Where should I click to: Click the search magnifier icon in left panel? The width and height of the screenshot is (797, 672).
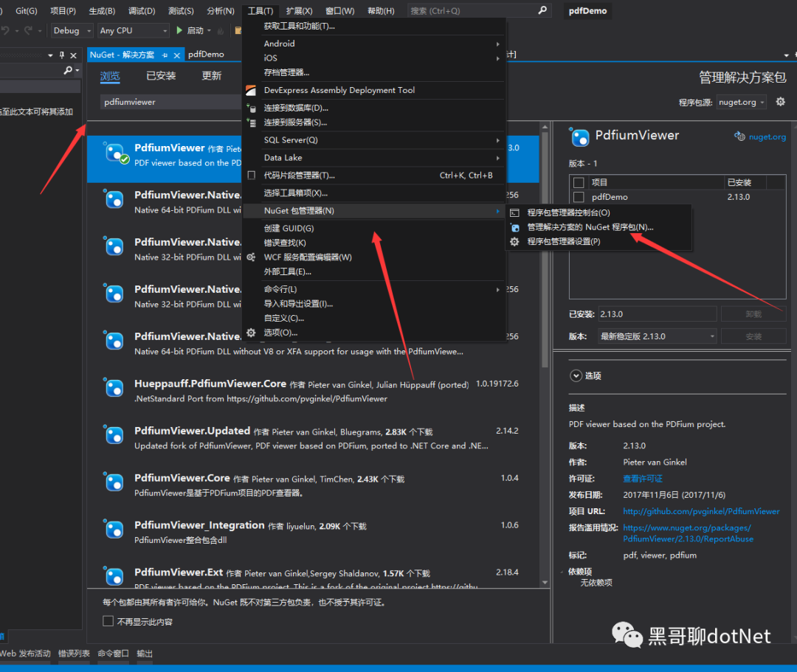68,70
